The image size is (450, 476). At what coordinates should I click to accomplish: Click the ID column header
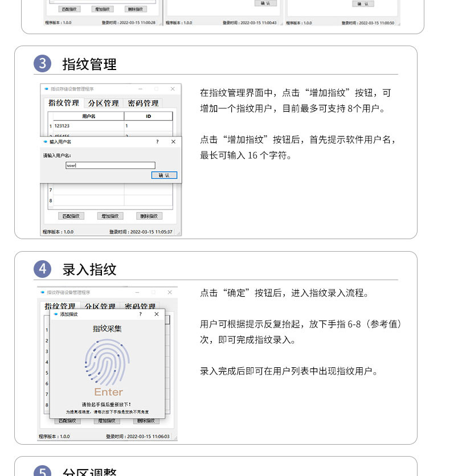click(149, 116)
